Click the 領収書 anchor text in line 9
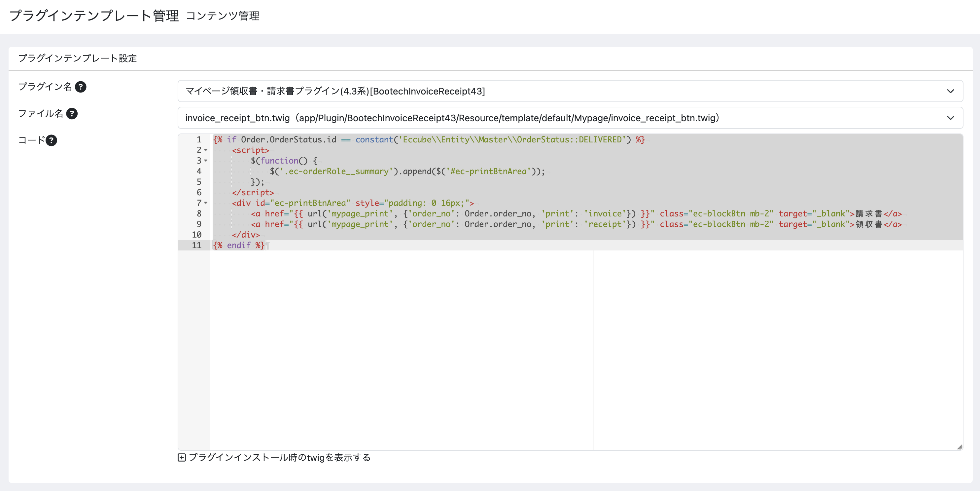980x491 pixels. point(868,225)
